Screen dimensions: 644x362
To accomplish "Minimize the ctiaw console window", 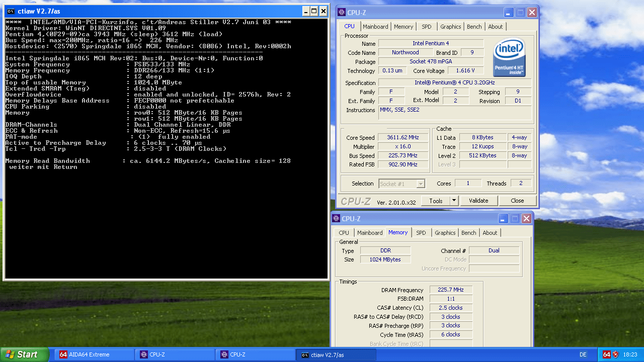I will 305,11.
